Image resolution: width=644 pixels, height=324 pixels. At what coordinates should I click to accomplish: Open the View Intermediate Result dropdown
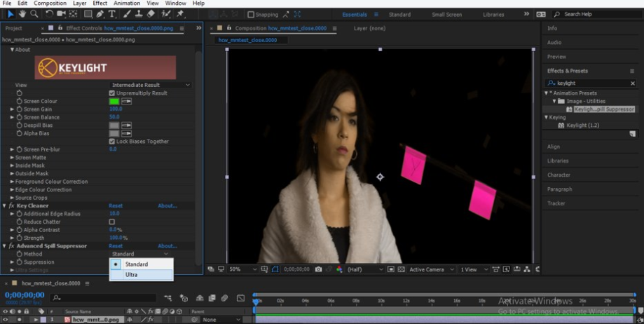tap(151, 85)
